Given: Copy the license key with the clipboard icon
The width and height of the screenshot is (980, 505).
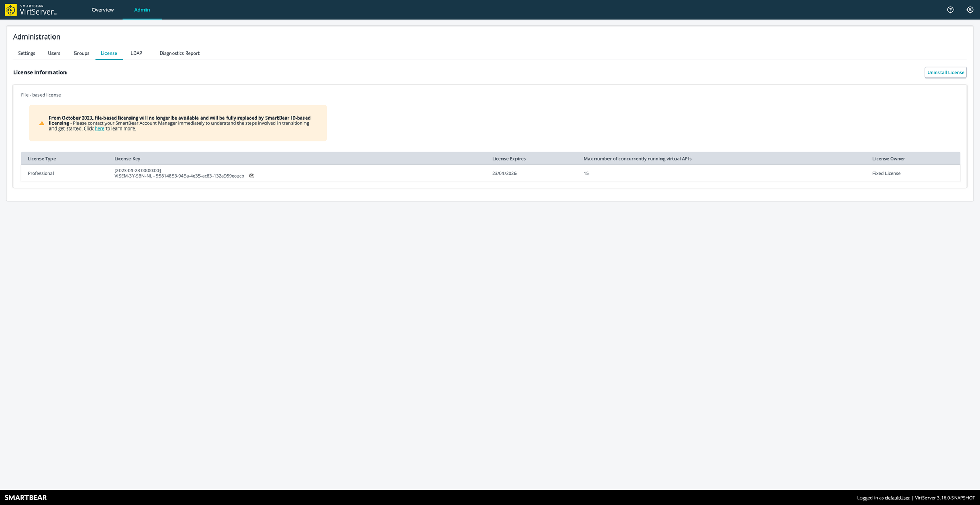Looking at the screenshot, I should click(251, 176).
